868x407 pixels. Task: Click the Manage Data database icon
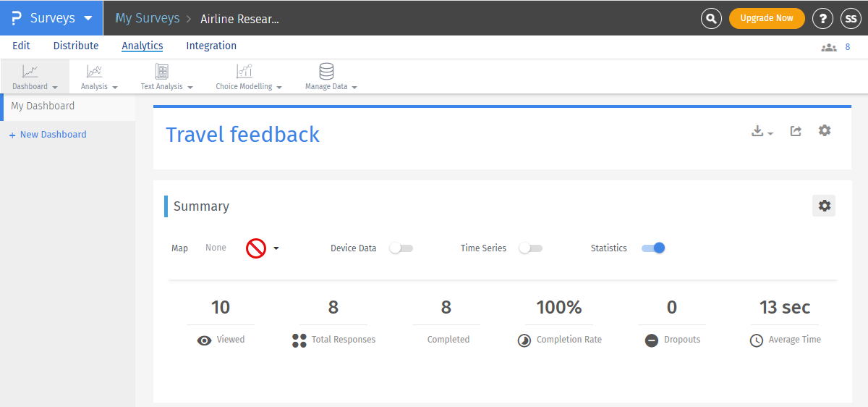tap(327, 72)
